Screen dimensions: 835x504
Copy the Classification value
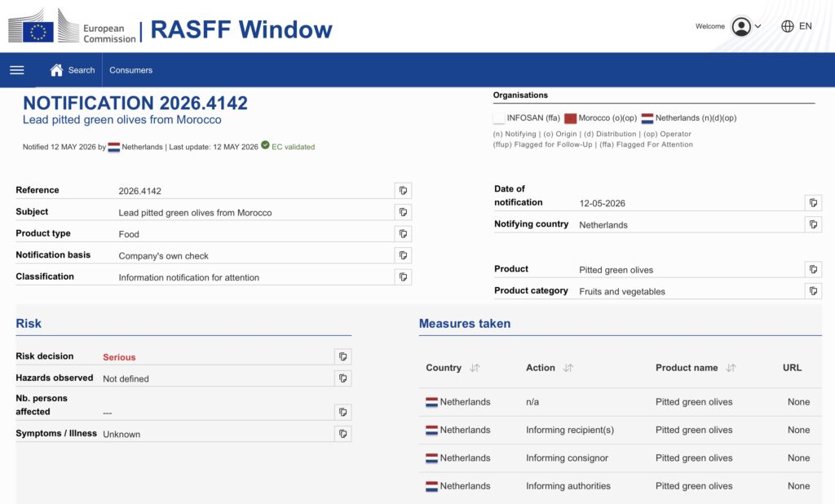coord(403,277)
